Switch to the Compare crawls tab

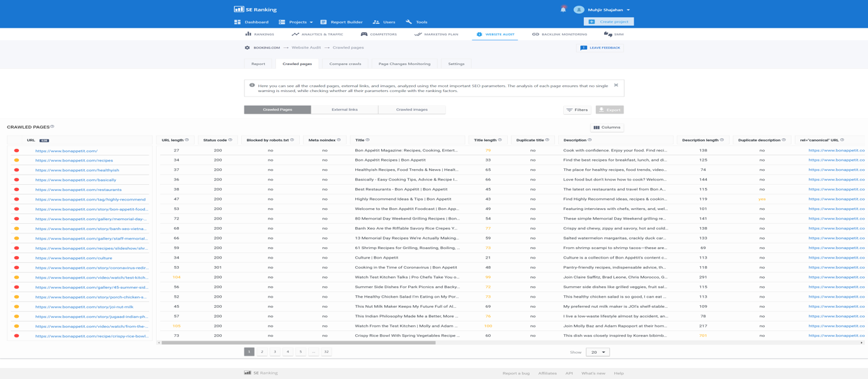(345, 64)
